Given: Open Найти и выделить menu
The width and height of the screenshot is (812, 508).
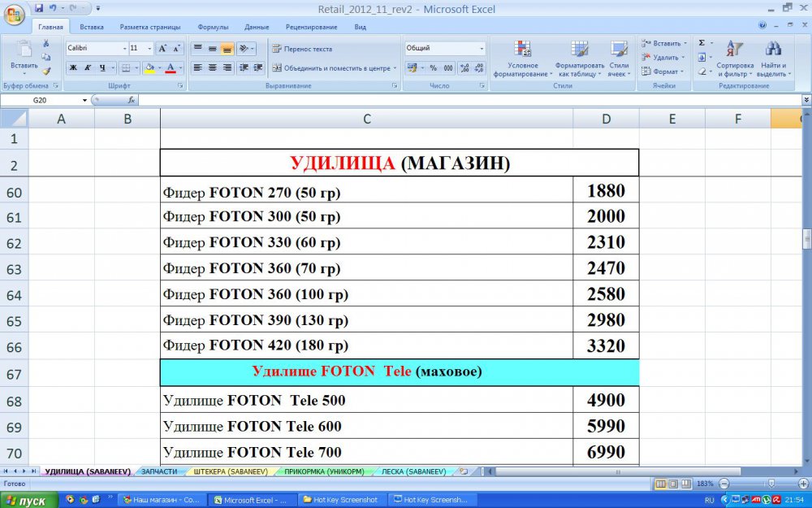Looking at the screenshot, I should (x=774, y=59).
